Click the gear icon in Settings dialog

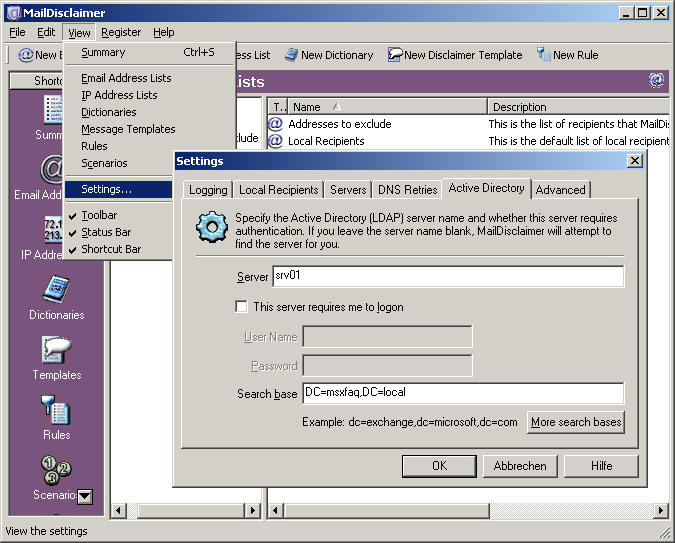(212, 227)
